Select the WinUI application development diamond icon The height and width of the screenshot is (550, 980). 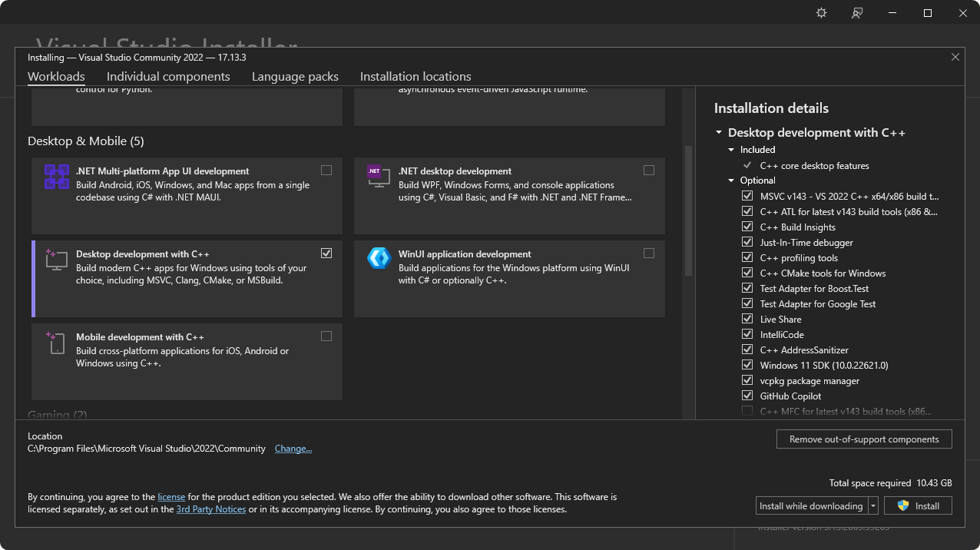pyautogui.click(x=378, y=259)
